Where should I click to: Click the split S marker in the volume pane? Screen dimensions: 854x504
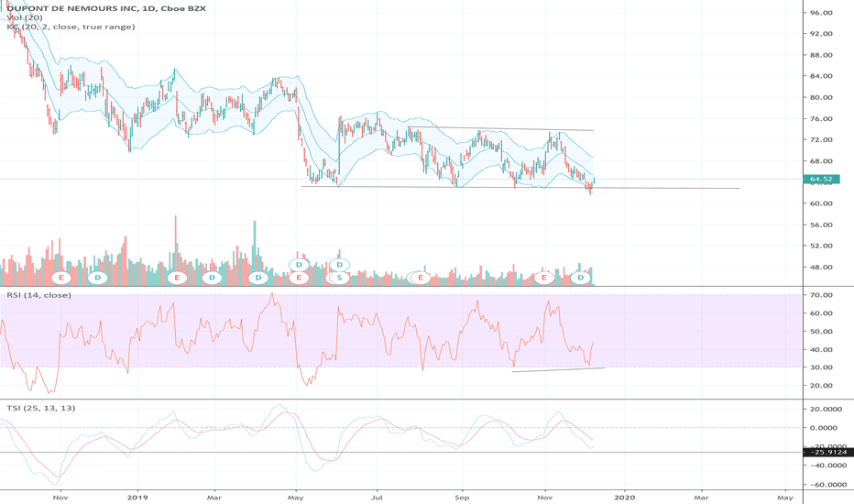tap(339, 278)
